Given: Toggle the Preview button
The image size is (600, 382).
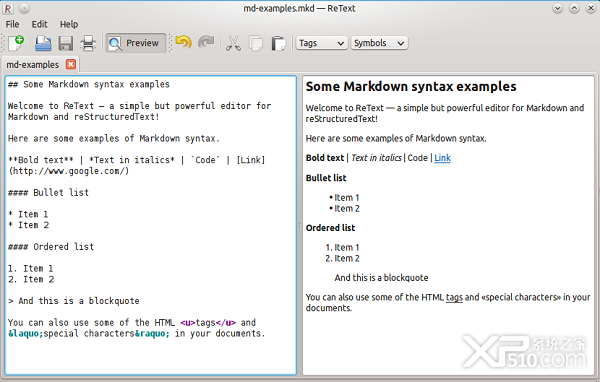Looking at the screenshot, I should 135,43.
